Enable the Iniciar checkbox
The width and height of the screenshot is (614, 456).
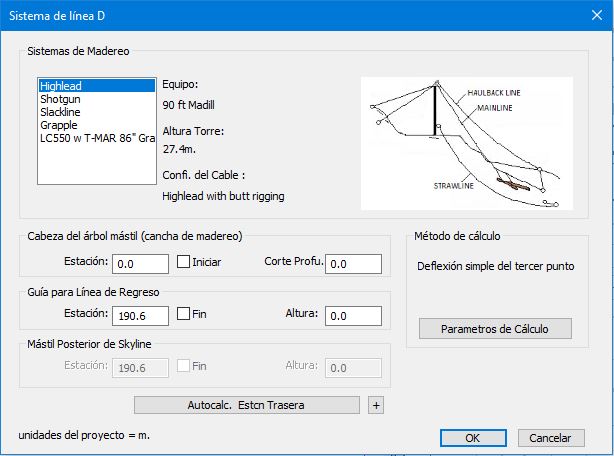point(184,263)
